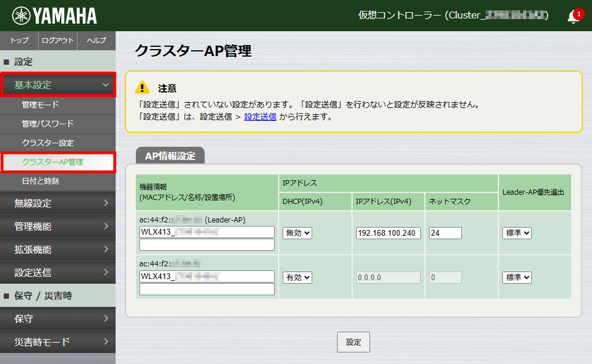The image size is (592, 364).
Task: Open クラスター設定 from the sidebar
Action: 58,143
